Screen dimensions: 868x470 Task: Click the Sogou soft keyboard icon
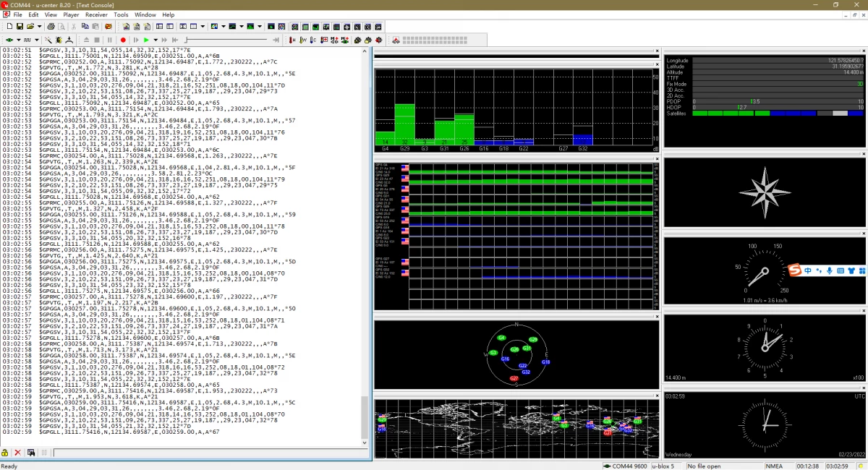841,270
